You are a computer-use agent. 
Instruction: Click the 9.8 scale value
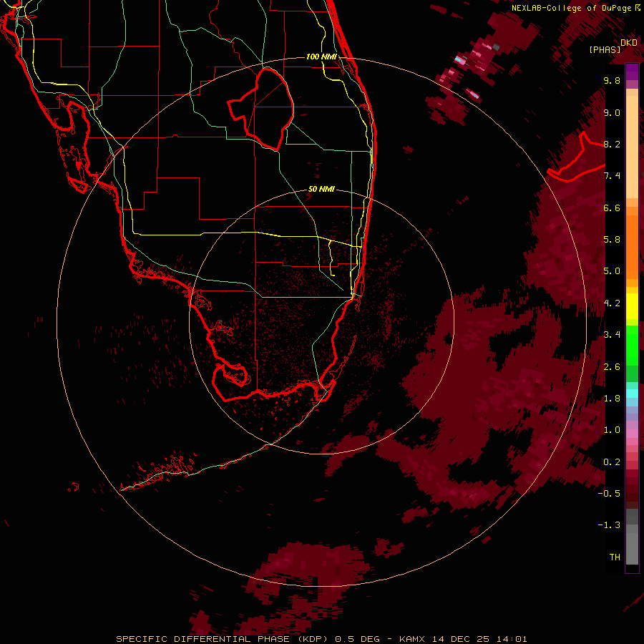click(x=612, y=80)
